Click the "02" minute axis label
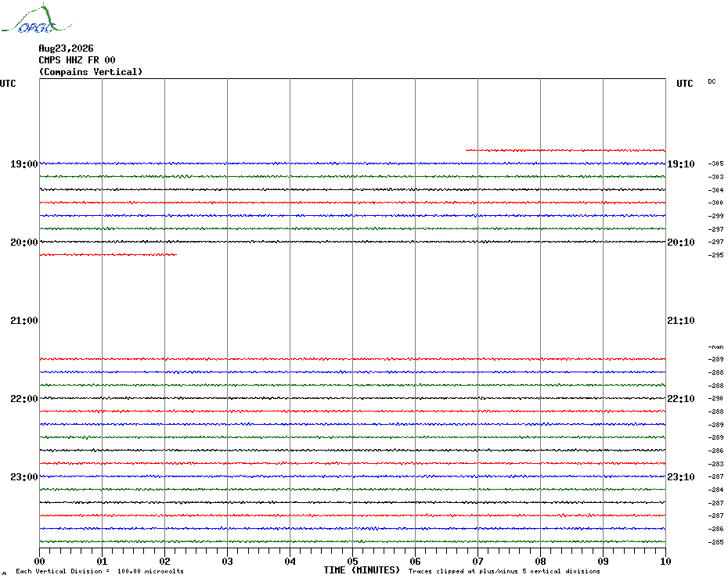Screen dimensions: 728x582 [165, 562]
